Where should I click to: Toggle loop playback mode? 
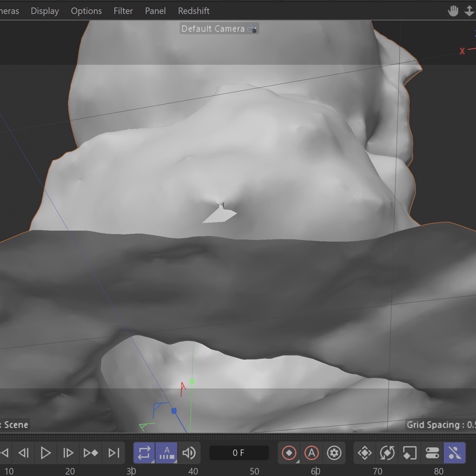[x=144, y=453]
